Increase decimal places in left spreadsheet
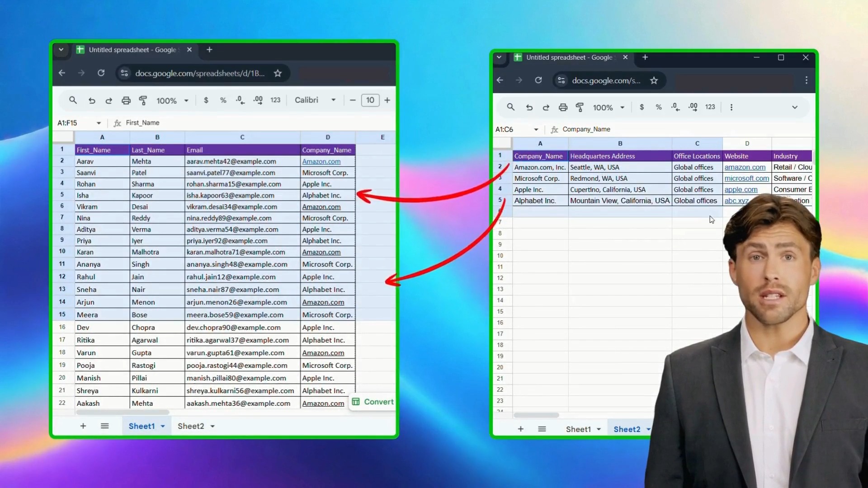This screenshot has height=488, width=868. point(258,100)
